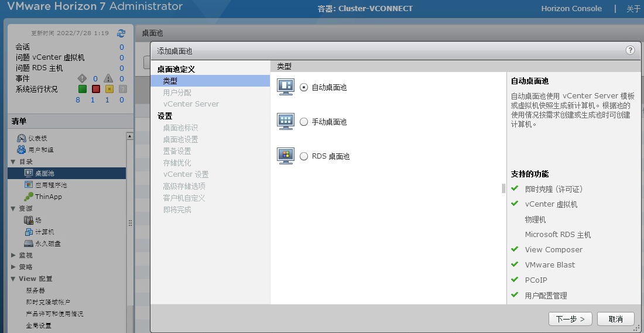Open Dashboard via its gauge icon
The width and height of the screenshot is (644, 333).
tap(21, 138)
